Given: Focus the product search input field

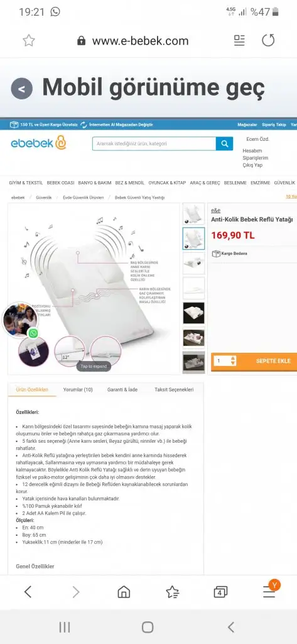Looking at the screenshot, I should (x=154, y=144).
